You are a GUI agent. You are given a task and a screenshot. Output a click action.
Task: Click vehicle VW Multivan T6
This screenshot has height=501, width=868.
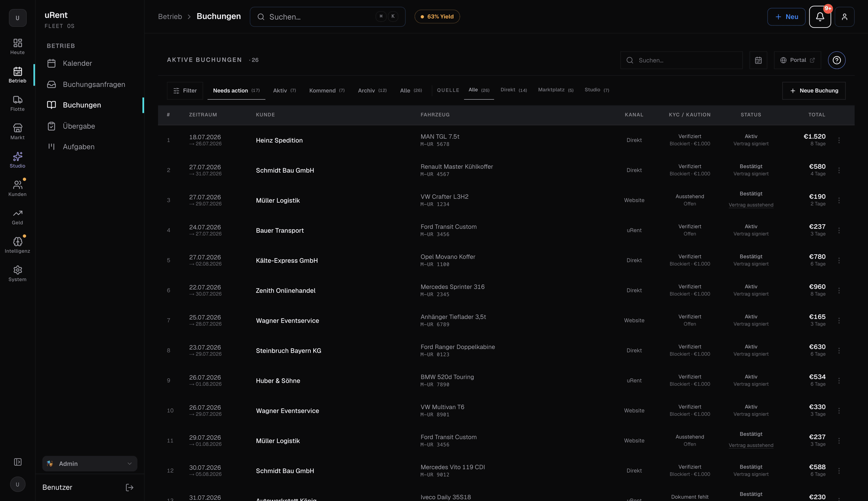(442, 407)
